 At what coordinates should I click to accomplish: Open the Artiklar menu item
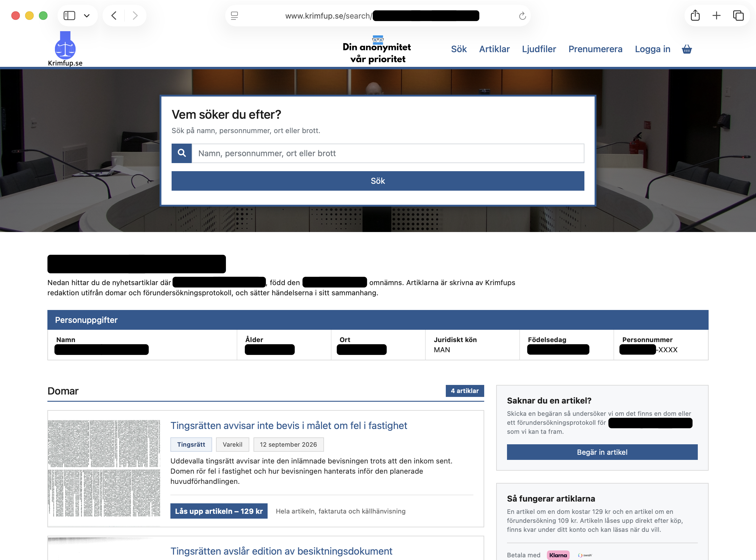click(494, 49)
